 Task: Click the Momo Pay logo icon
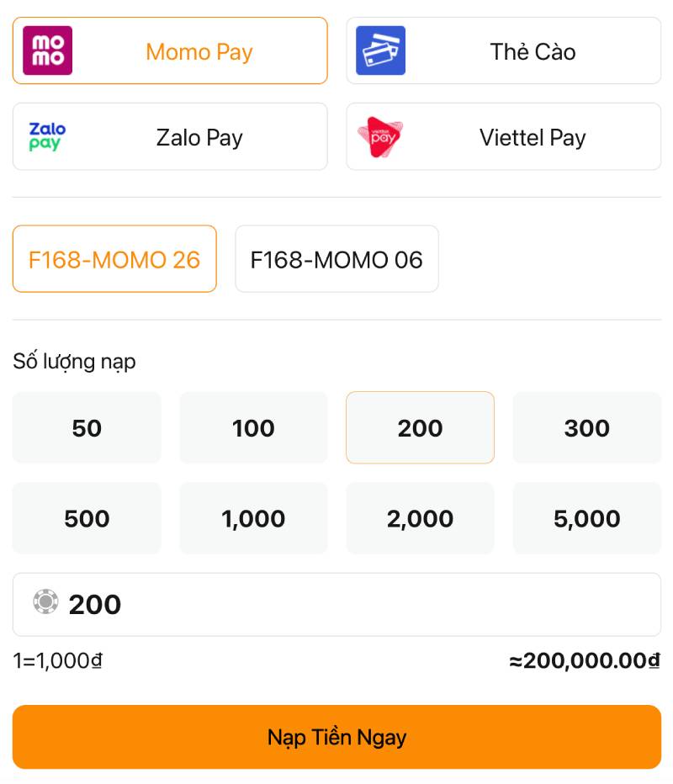[47, 50]
